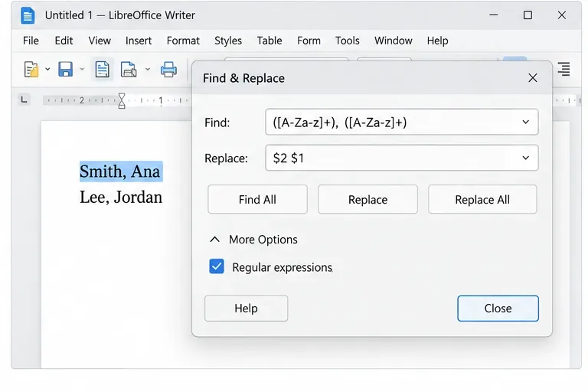The height and width of the screenshot is (392, 588).
Task: Open the Format menu
Action: tap(183, 41)
